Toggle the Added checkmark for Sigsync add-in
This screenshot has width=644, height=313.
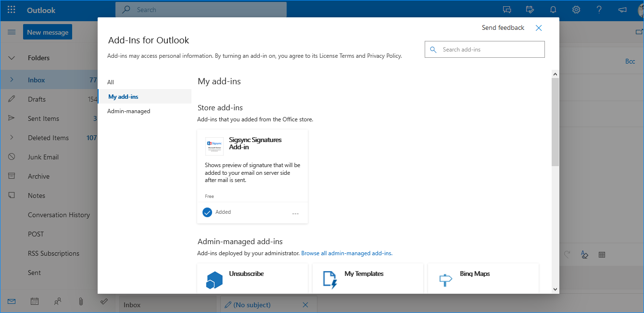coord(207,212)
